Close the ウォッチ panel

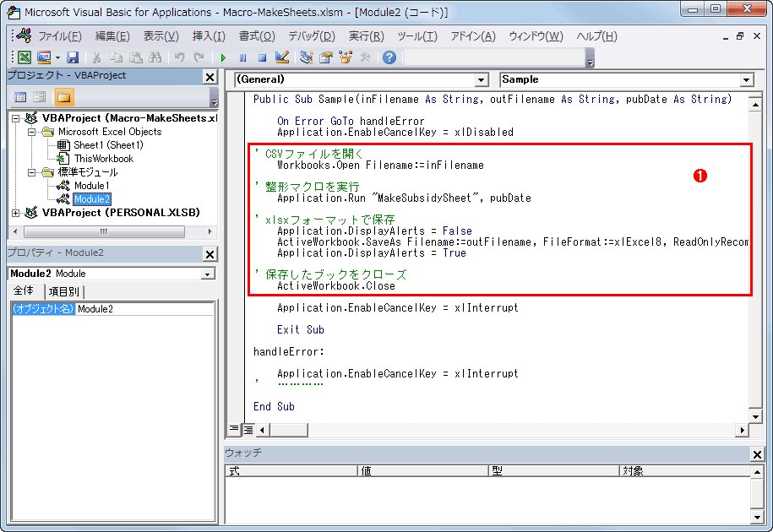click(x=757, y=454)
